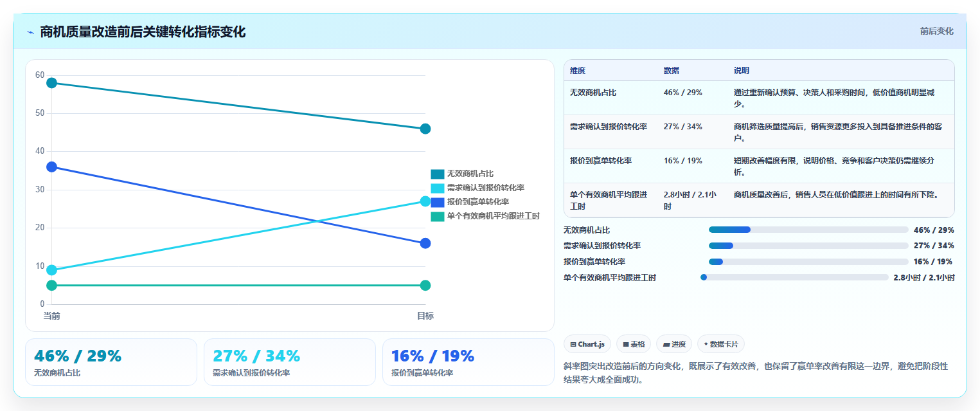Click the green 跟进工时 data point at 当前
980x411 pixels.
pyautogui.click(x=52, y=286)
